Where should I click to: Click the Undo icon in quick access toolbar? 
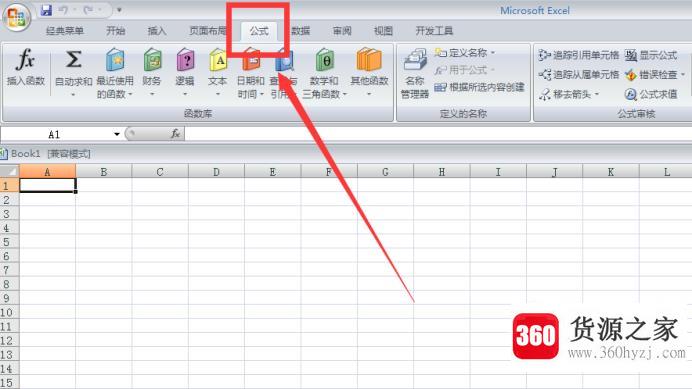pos(63,10)
